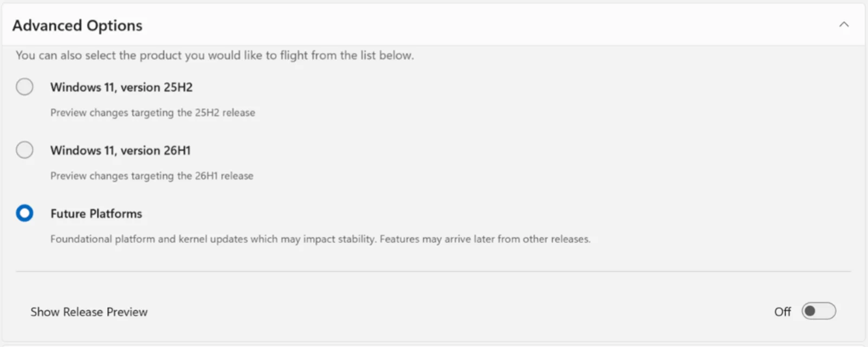Click empty area of Show Release Preview row
This screenshot has width=868, height=347.
coord(433,312)
